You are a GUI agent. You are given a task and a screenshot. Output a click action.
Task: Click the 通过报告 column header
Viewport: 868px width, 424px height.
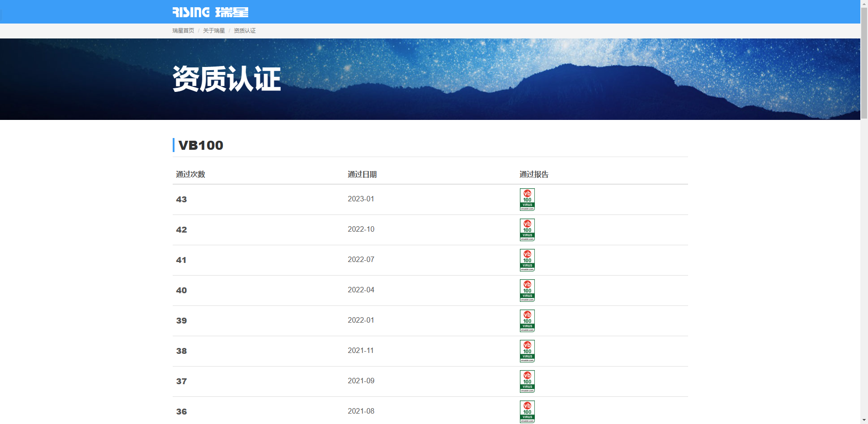pos(534,174)
